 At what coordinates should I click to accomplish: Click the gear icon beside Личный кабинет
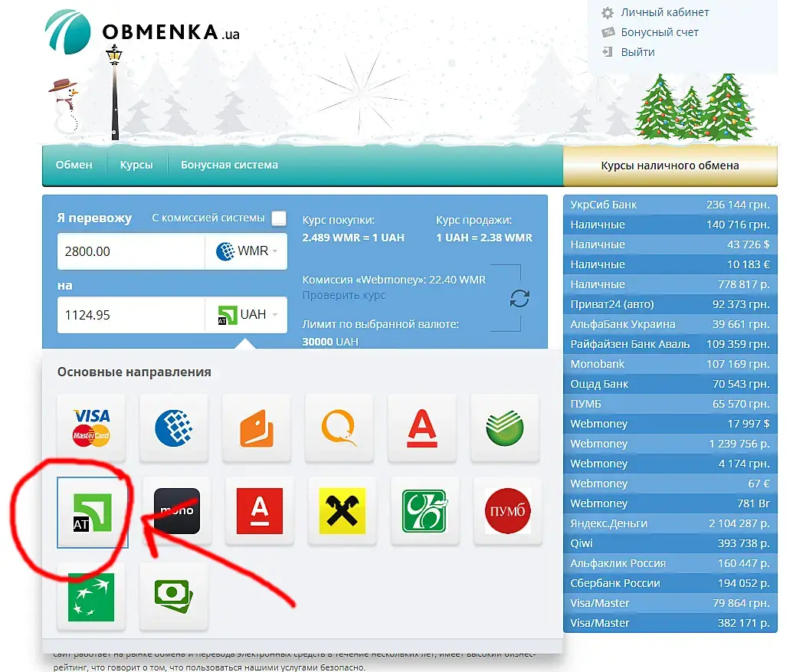pyautogui.click(x=608, y=12)
